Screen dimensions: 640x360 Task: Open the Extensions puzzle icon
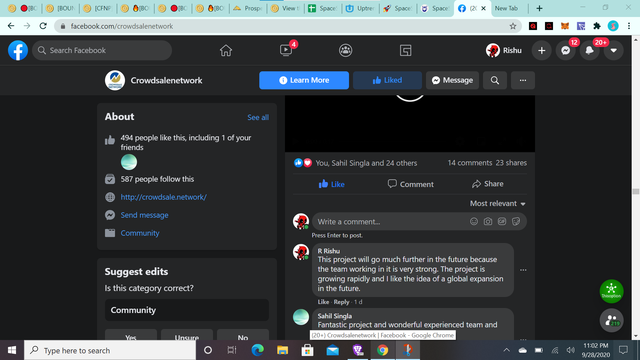[597, 26]
